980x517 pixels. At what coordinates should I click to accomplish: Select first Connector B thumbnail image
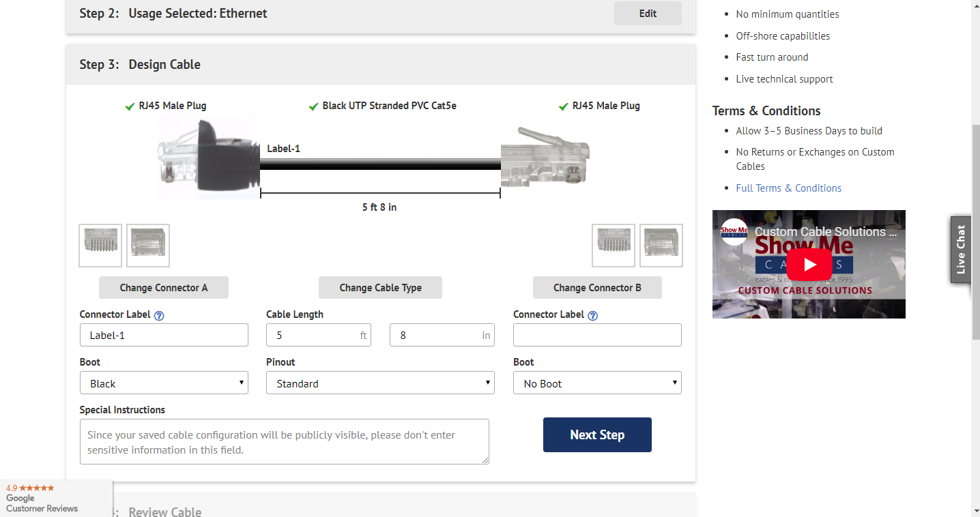pos(614,246)
